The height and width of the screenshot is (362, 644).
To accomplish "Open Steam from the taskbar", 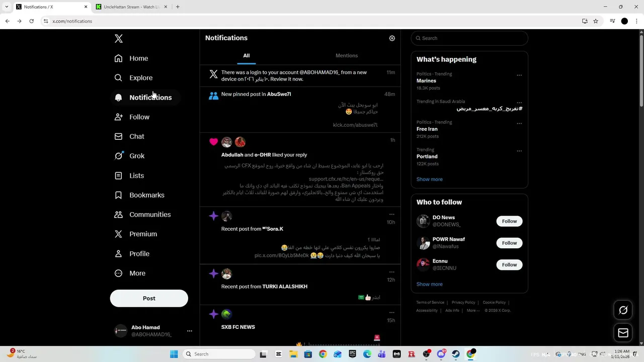I will point(456,354).
